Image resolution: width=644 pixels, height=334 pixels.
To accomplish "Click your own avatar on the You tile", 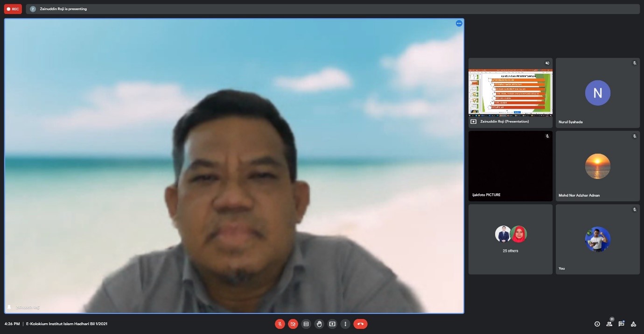I will tap(597, 239).
